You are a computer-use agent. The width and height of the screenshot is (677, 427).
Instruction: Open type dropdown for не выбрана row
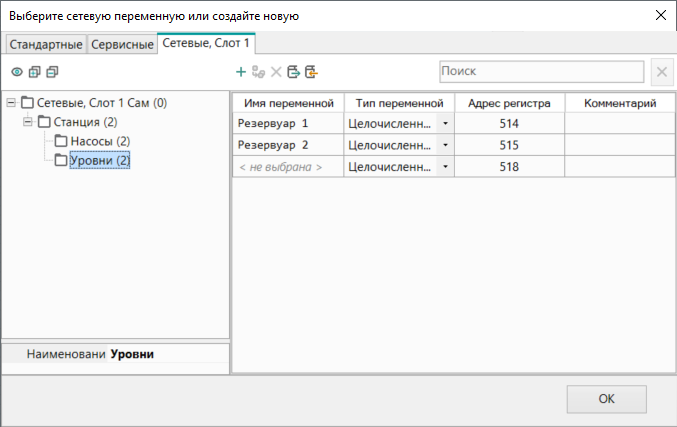click(445, 167)
